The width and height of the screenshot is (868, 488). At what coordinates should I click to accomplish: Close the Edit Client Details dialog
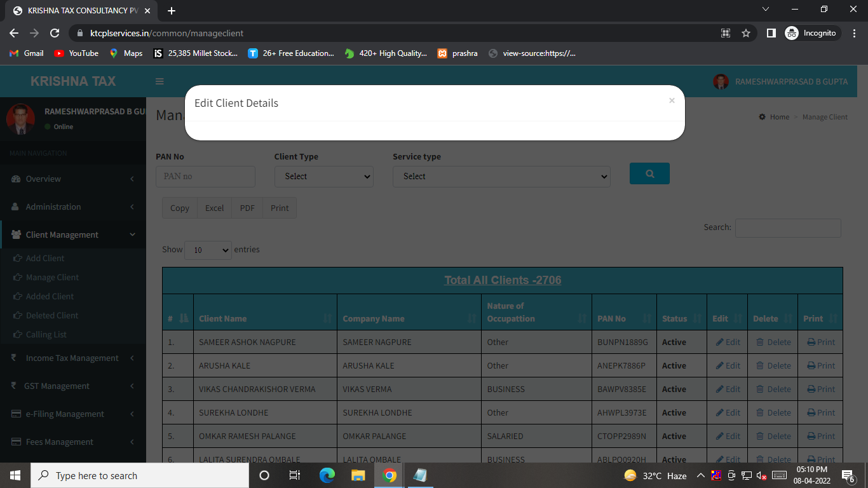(672, 100)
